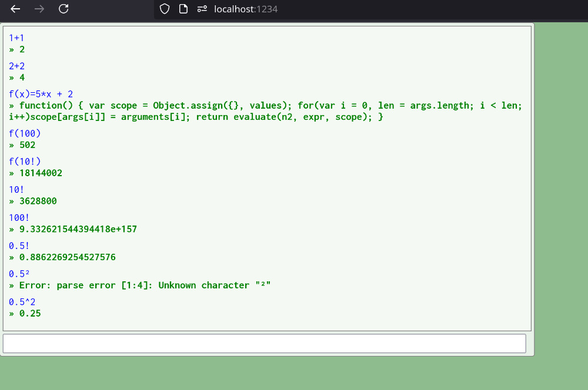This screenshot has width=588, height=390.
Task: Select the input line "100!"
Action: coord(19,218)
